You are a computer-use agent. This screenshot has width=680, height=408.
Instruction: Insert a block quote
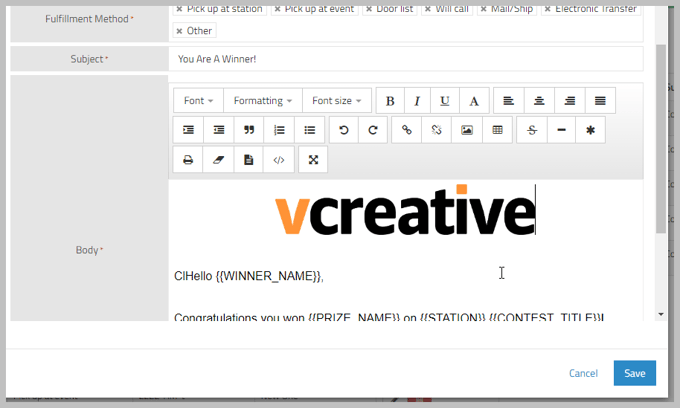point(248,130)
